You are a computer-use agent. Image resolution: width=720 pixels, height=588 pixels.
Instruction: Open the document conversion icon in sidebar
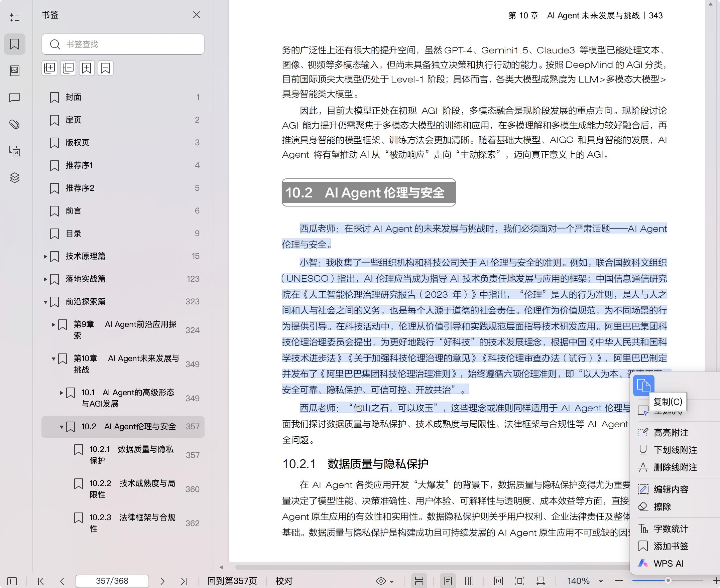[x=15, y=151]
